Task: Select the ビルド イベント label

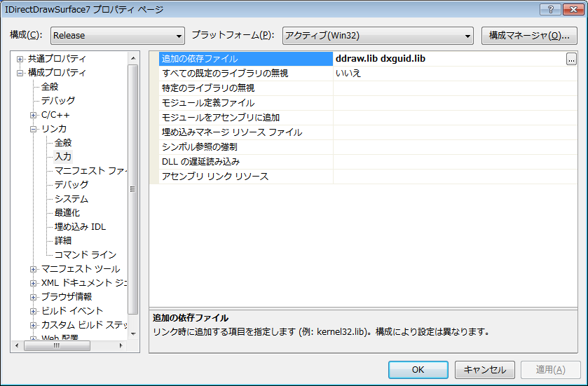Action: pos(72,311)
